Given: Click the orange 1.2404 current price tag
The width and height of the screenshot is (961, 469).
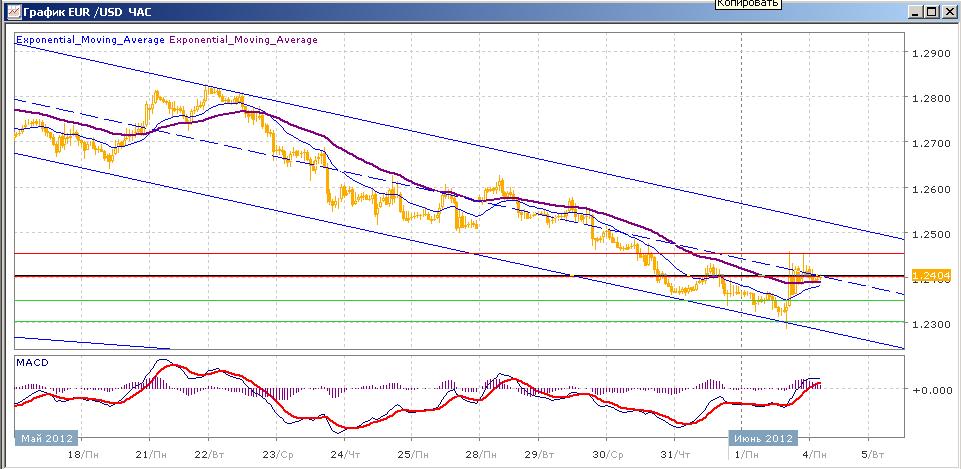Looking at the screenshot, I should coord(930,276).
